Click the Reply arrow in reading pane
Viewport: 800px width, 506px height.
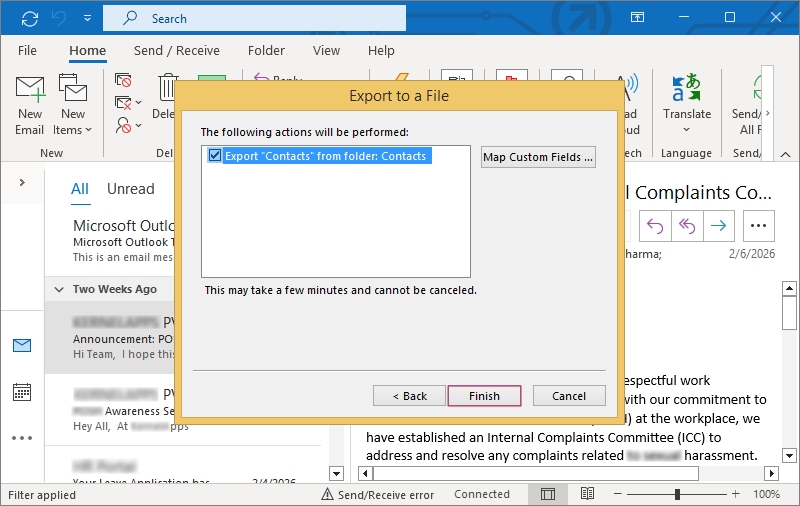pyautogui.click(x=654, y=226)
